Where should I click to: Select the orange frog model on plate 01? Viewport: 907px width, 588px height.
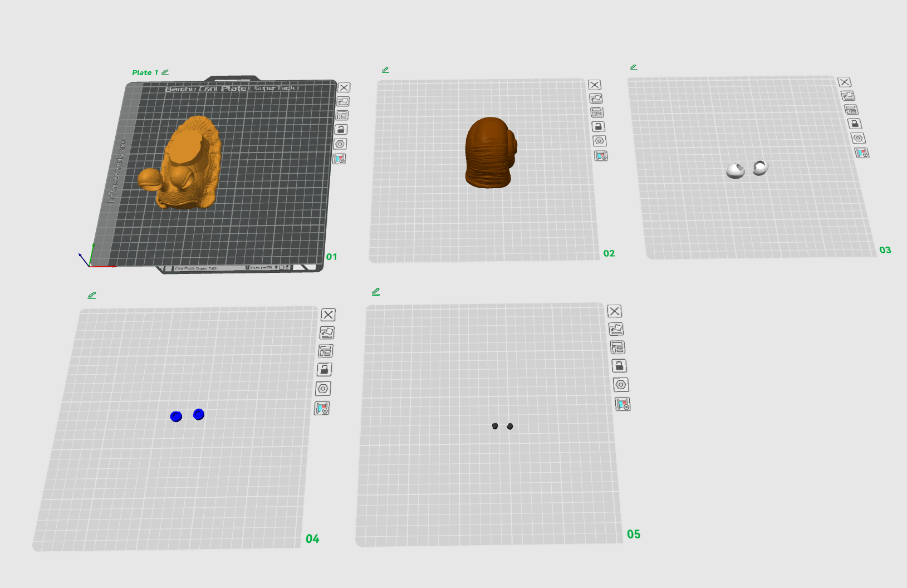click(187, 164)
